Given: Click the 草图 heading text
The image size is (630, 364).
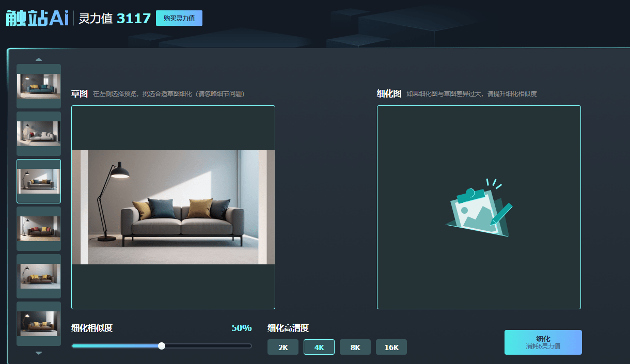Looking at the screenshot, I should click(80, 94).
